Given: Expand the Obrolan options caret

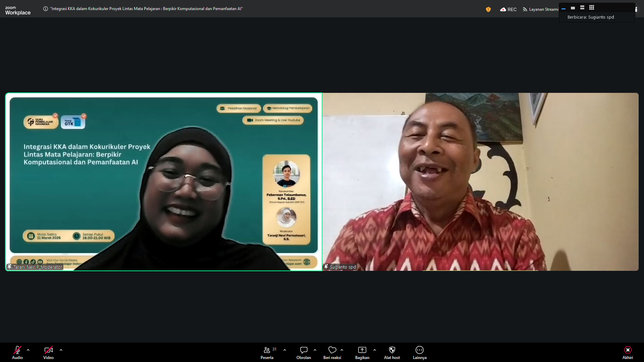Looking at the screenshot, I should pyautogui.click(x=315, y=350).
